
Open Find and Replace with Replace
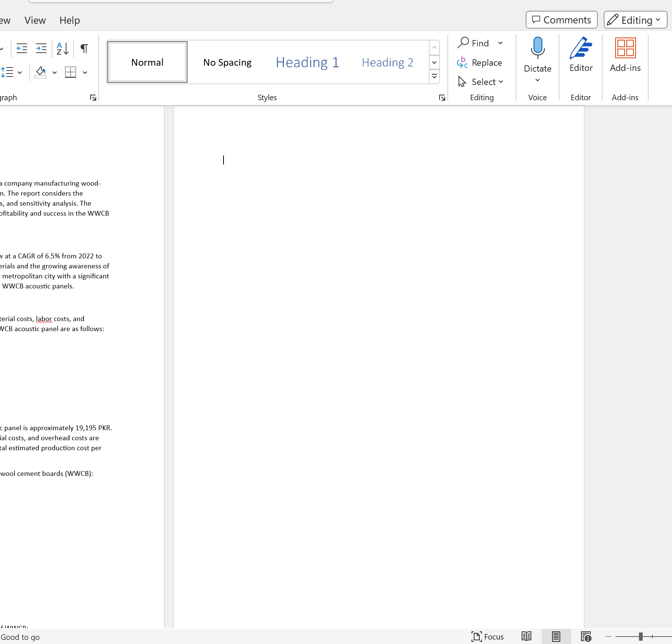(479, 63)
